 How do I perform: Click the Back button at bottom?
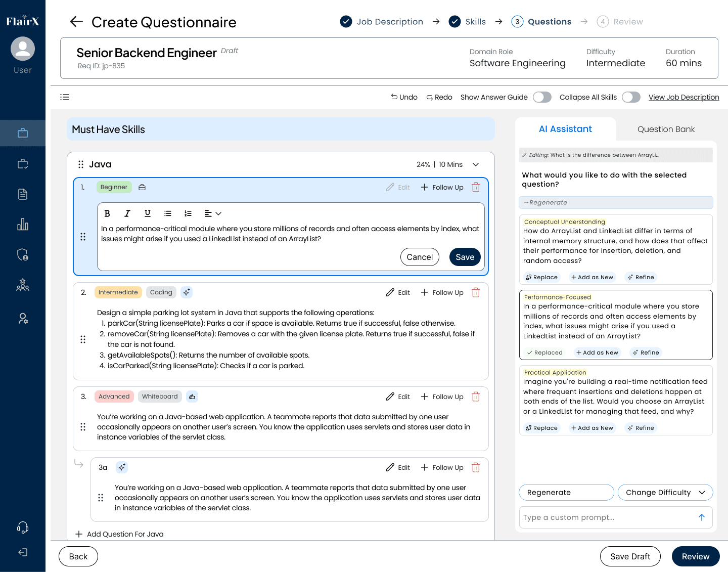78,556
